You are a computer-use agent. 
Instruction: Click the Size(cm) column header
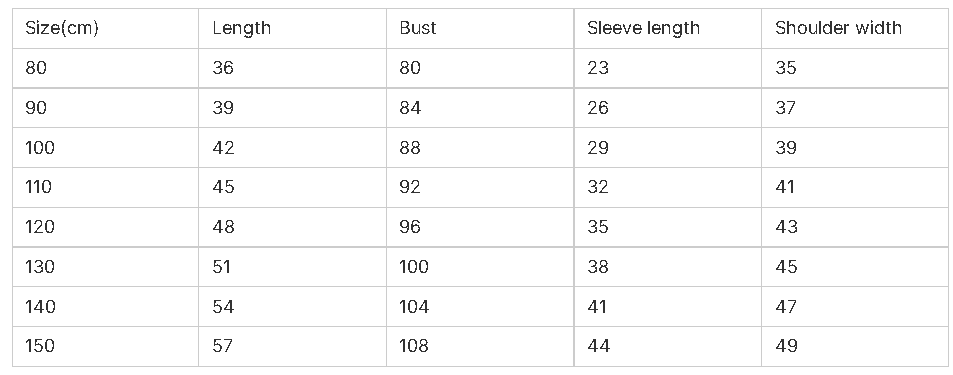point(105,29)
